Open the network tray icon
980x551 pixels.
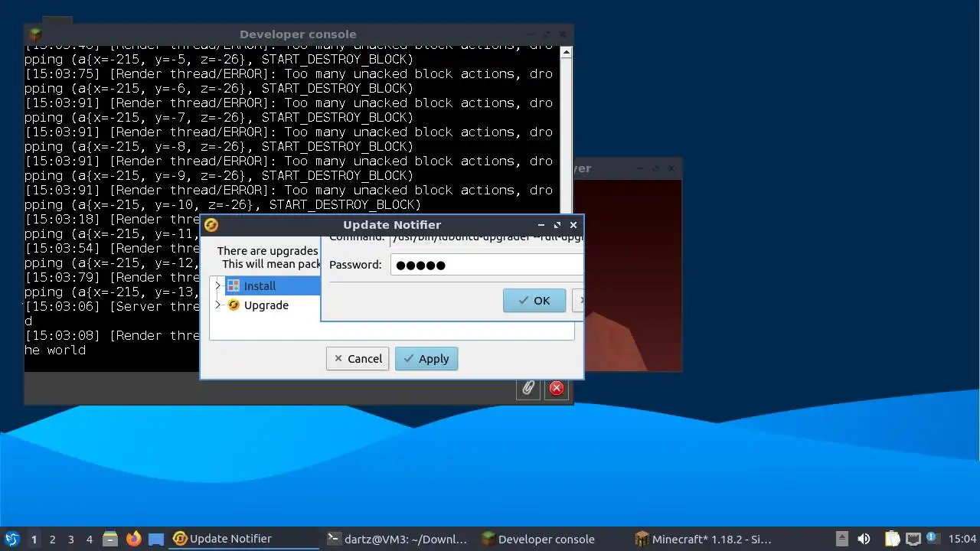pyautogui.click(x=913, y=539)
